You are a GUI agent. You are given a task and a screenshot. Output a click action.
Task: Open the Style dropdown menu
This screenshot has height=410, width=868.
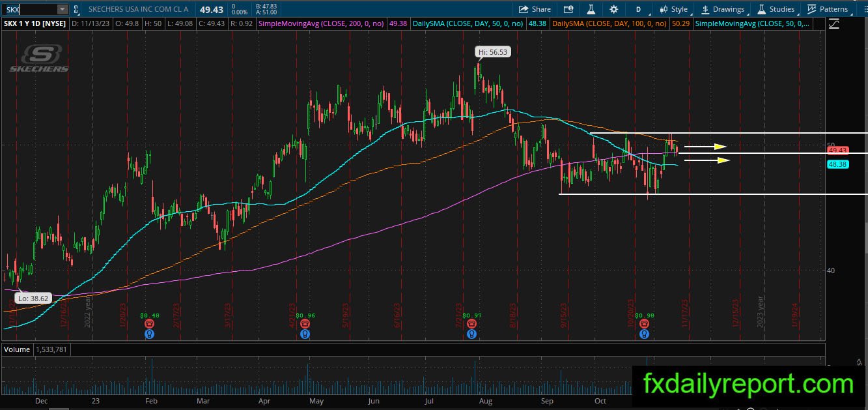pos(673,9)
